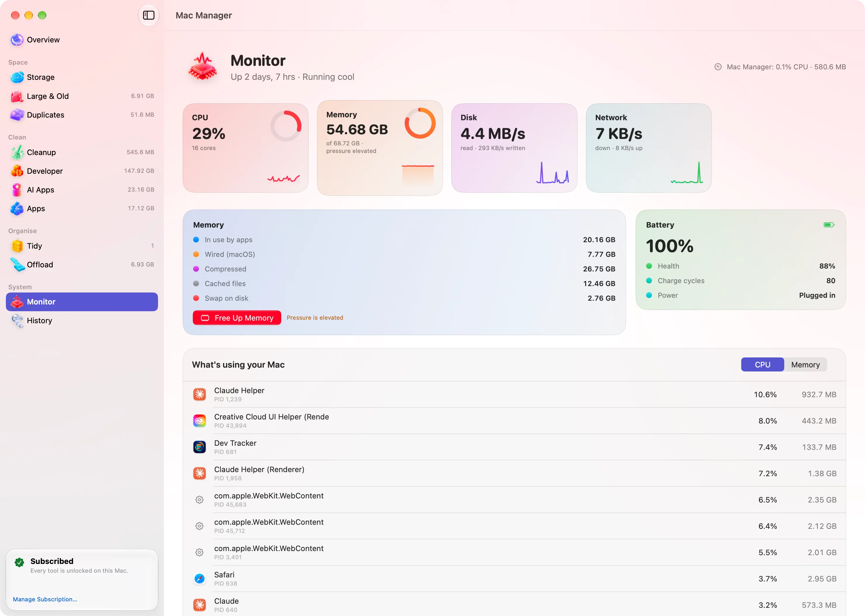Click the Apps icon in sidebar
Screen dimensions: 865x616
click(x=17, y=209)
